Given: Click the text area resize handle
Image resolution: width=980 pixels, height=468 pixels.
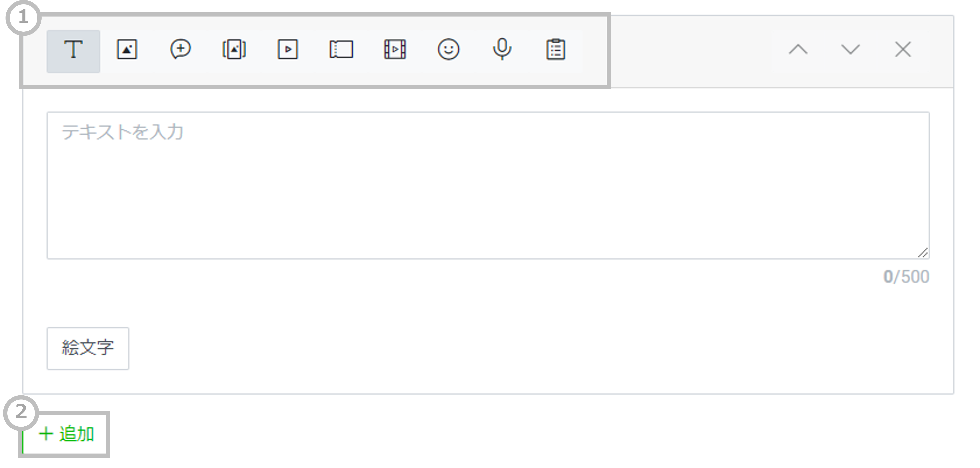Looking at the screenshot, I should [923, 253].
